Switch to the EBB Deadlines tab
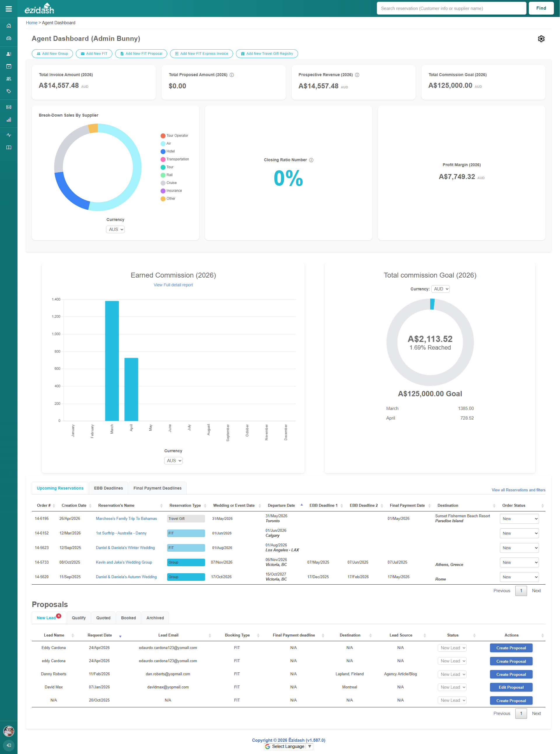This screenshot has width=560, height=754. coord(108,488)
